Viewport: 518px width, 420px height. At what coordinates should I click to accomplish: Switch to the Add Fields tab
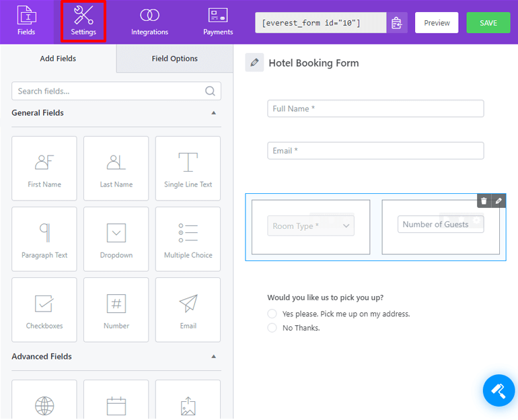tap(58, 59)
